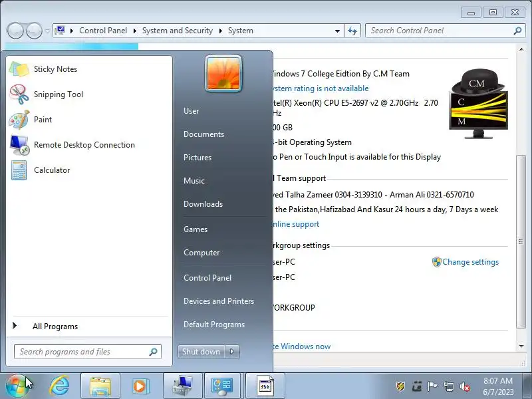Go back with the Back arrow button
Viewport: 532px width, 399px height.
[x=15, y=31]
